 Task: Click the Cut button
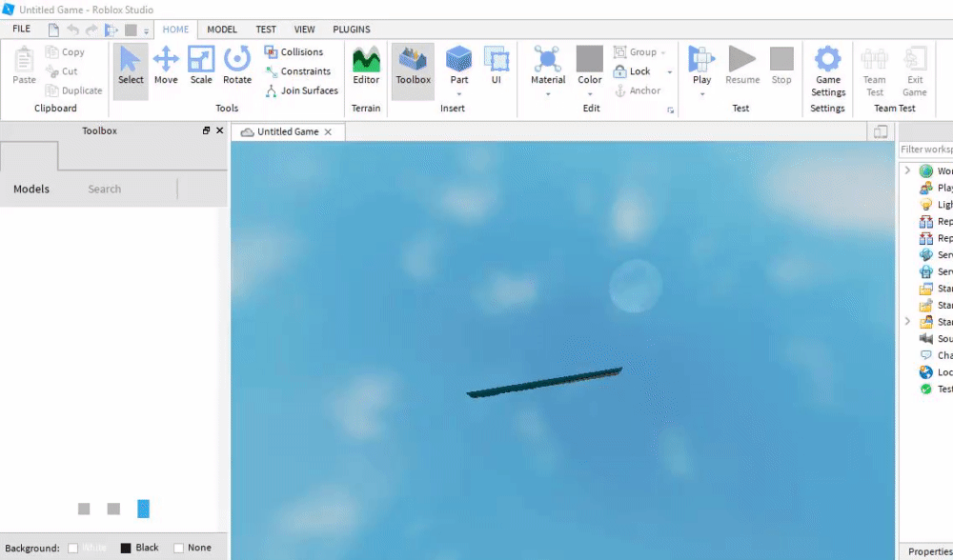click(62, 71)
